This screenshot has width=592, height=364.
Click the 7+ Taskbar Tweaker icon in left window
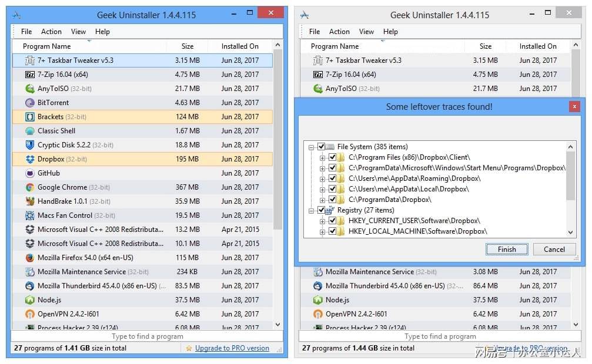[30, 60]
